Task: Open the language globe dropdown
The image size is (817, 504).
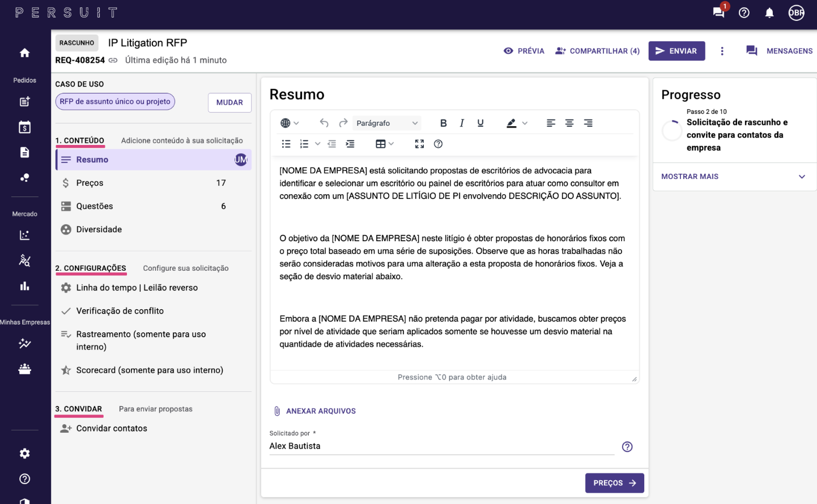Action: pyautogui.click(x=290, y=123)
